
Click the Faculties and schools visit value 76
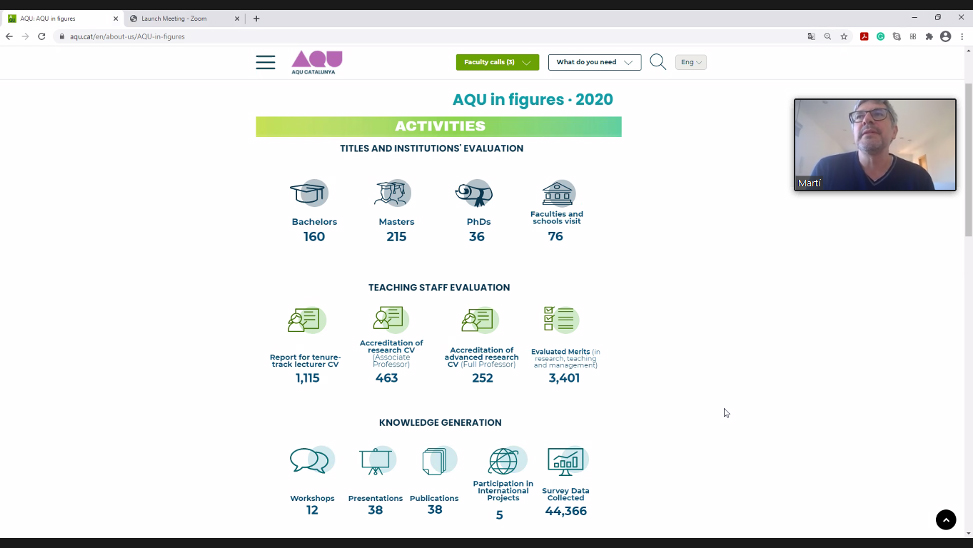click(555, 236)
